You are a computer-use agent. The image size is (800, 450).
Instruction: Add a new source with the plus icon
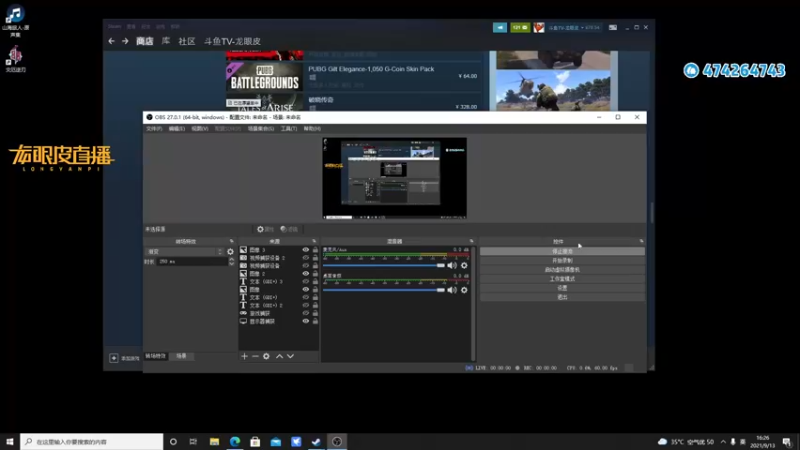(244, 356)
